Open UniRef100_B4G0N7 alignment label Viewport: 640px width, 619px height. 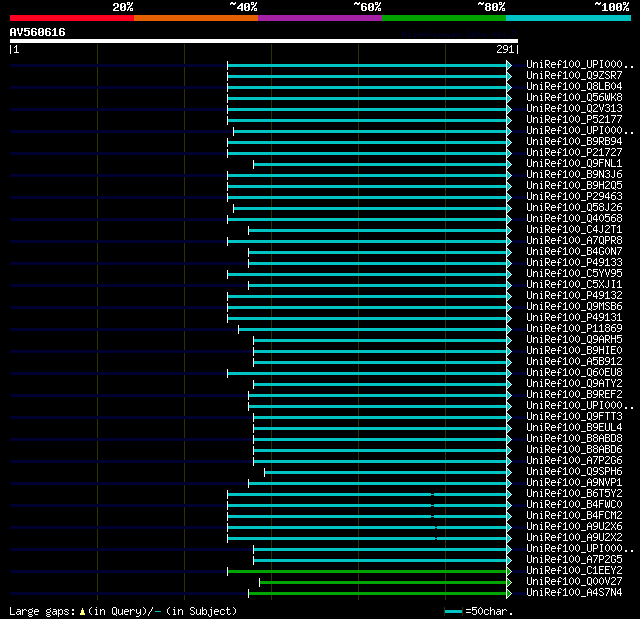click(574, 252)
